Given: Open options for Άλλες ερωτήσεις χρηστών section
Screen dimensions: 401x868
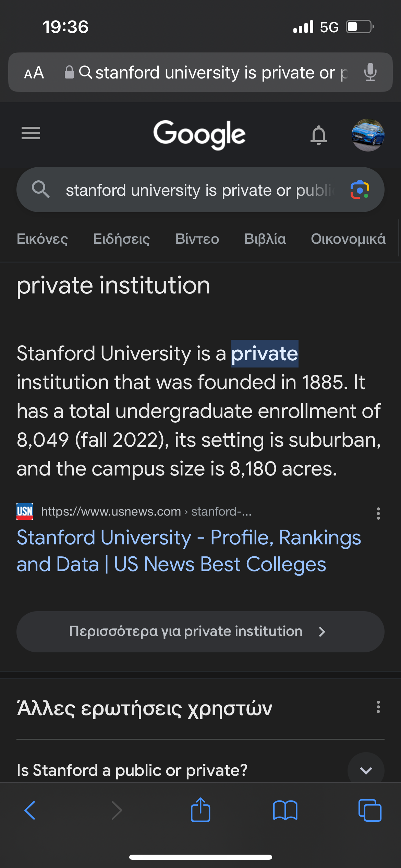Looking at the screenshot, I should (x=378, y=707).
